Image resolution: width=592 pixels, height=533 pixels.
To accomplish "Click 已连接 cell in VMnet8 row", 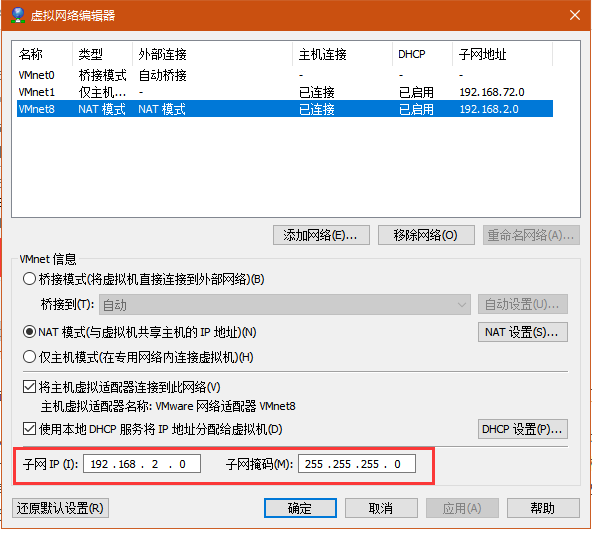I will (316, 109).
